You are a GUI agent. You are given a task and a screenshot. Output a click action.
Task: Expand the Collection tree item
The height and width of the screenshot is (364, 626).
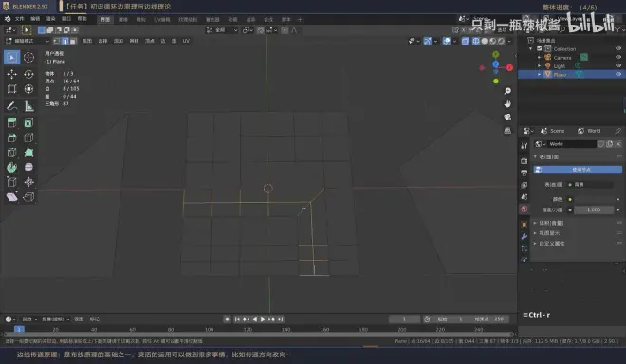pos(531,48)
